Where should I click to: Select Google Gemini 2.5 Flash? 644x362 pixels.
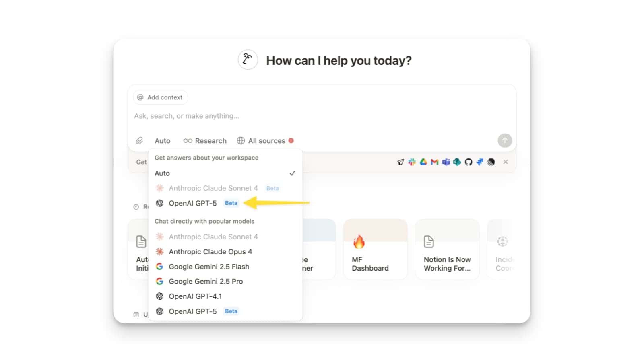coord(225,266)
